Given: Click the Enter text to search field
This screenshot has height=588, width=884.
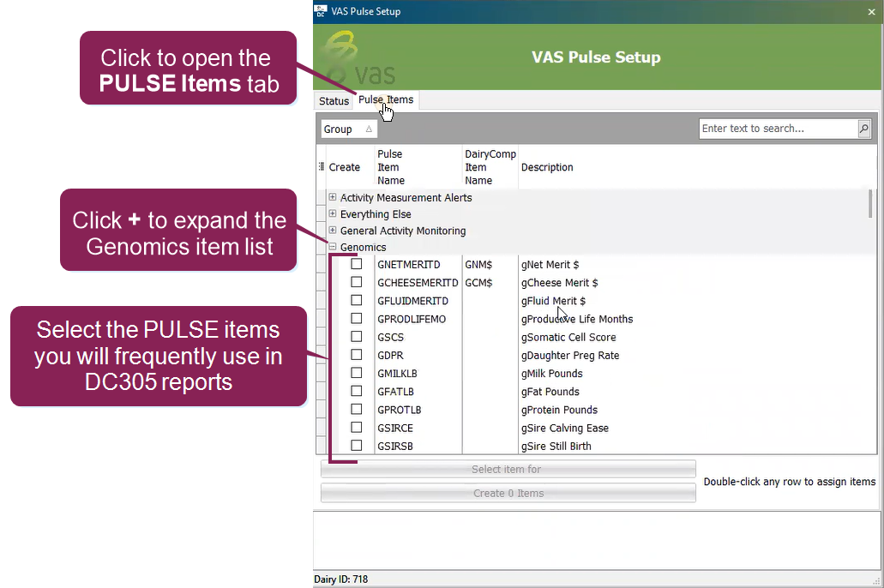Looking at the screenshot, I should pyautogui.click(x=778, y=129).
